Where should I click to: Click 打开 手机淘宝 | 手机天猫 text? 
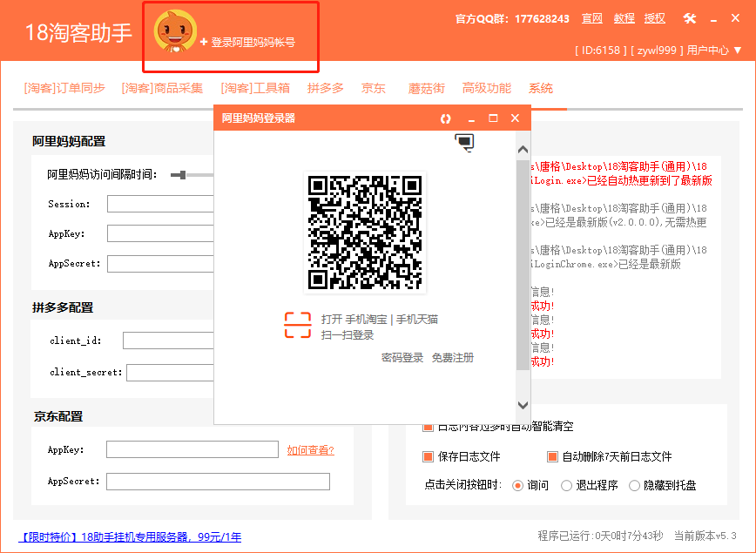380,319
